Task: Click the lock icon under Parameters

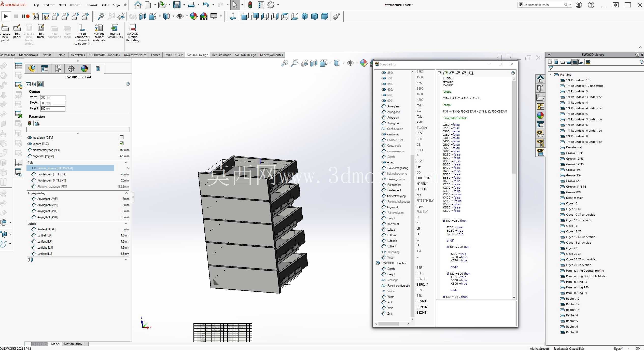Action: 37,123
